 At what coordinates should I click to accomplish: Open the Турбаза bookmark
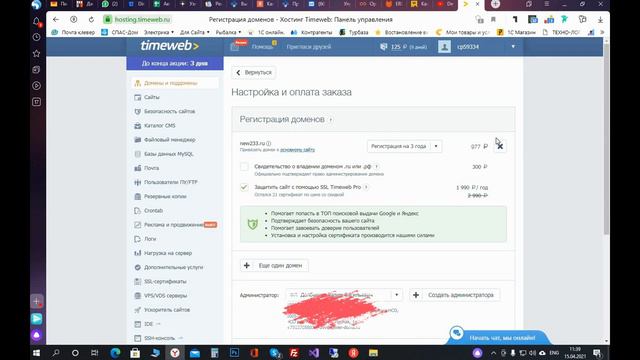coord(354,32)
